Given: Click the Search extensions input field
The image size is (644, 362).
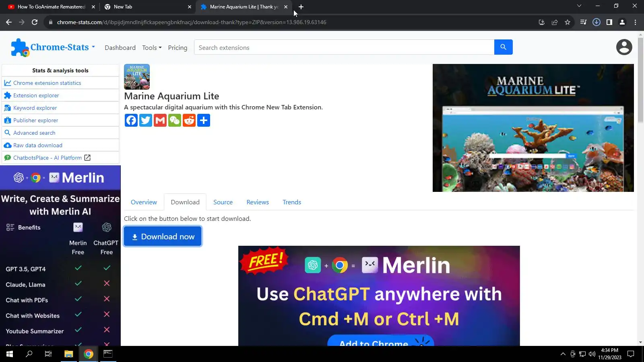Looking at the screenshot, I should 344,47.
